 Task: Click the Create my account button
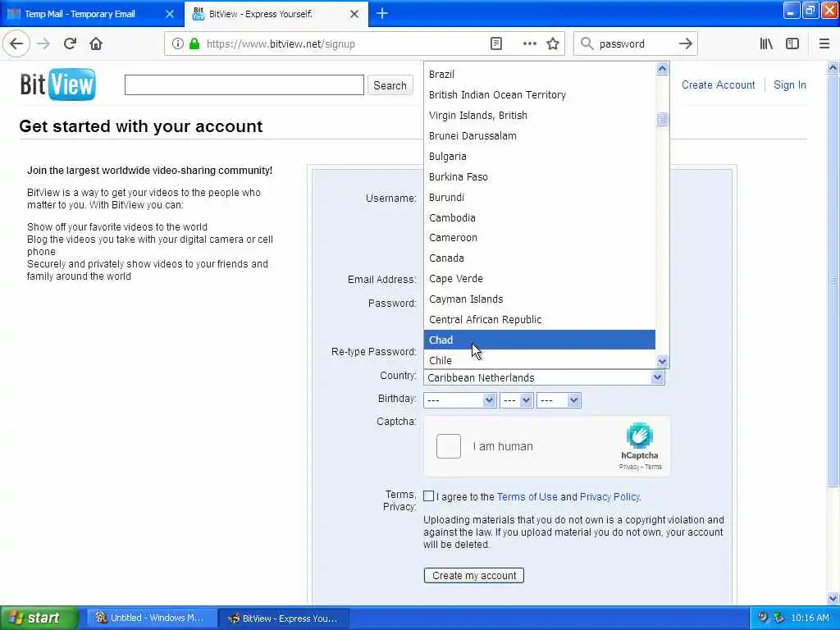[474, 575]
